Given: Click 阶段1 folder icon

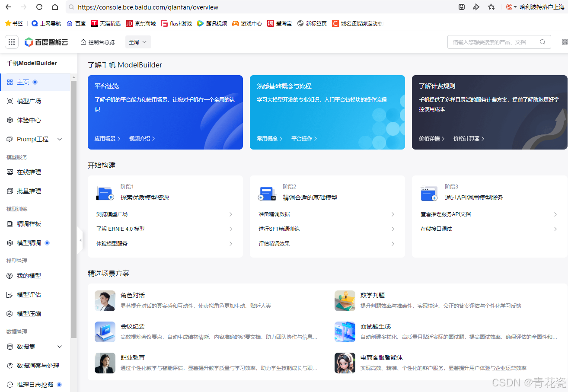Looking at the screenshot, I should pyautogui.click(x=105, y=193).
